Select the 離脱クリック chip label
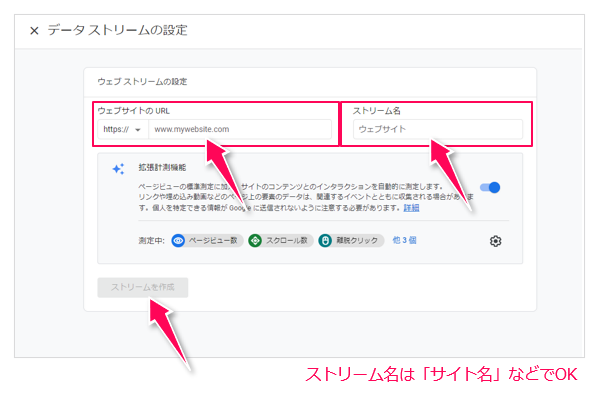Screen dimensions: 601x404 pyautogui.click(x=357, y=241)
